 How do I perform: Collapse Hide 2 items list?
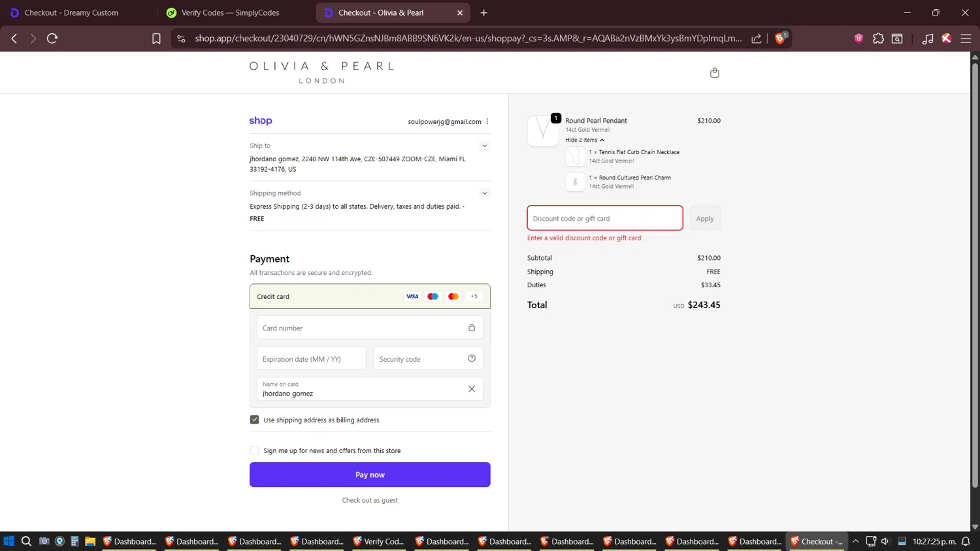[x=585, y=140]
